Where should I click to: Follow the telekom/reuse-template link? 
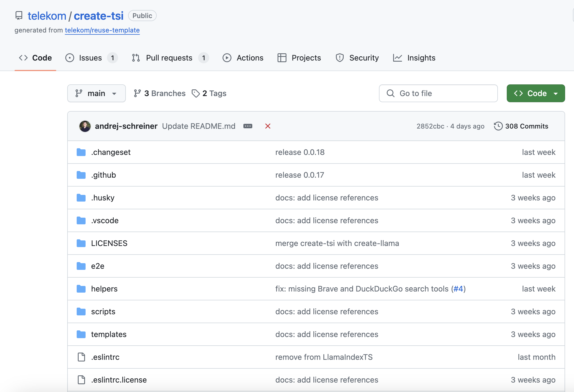(x=102, y=30)
